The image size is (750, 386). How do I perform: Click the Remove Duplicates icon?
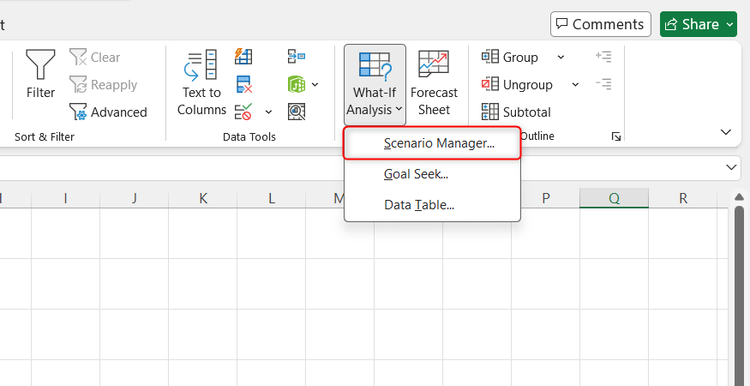pyautogui.click(x=244, y=85)
